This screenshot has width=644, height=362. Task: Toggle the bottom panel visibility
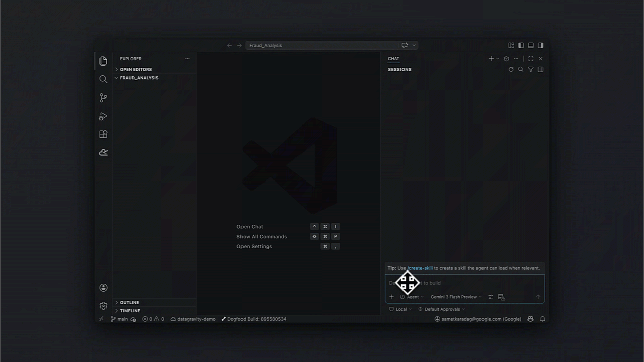531,45
